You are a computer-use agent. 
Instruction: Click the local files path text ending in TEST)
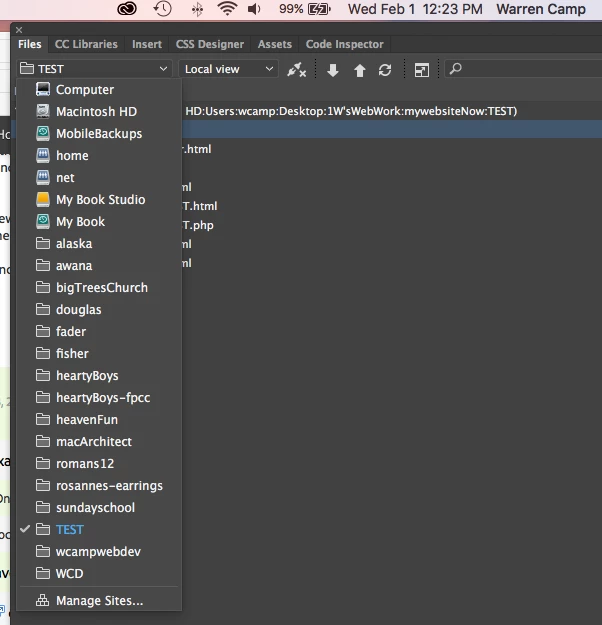click(351, 111)
